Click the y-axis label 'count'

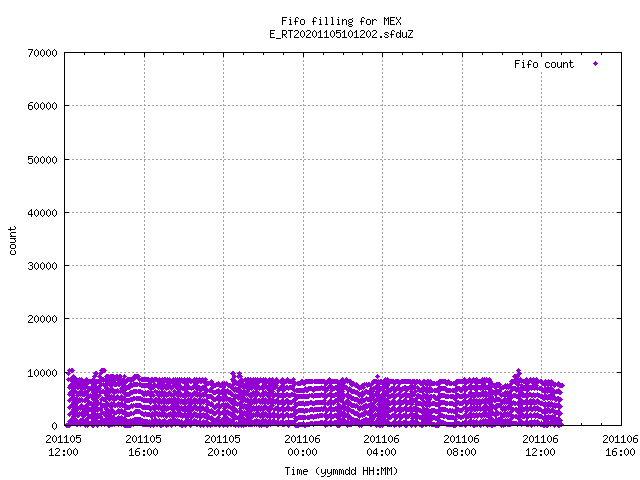click(13, 241)
